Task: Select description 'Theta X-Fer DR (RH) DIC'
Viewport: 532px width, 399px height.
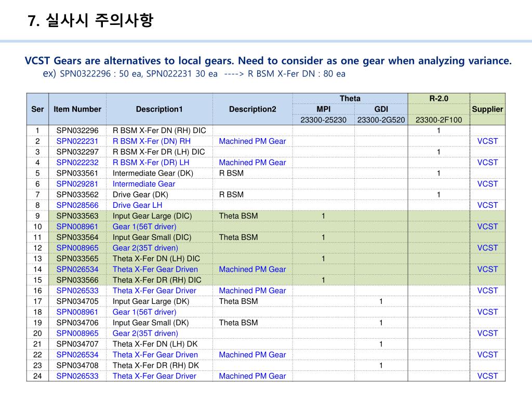Action: click(x=157, y=280)
